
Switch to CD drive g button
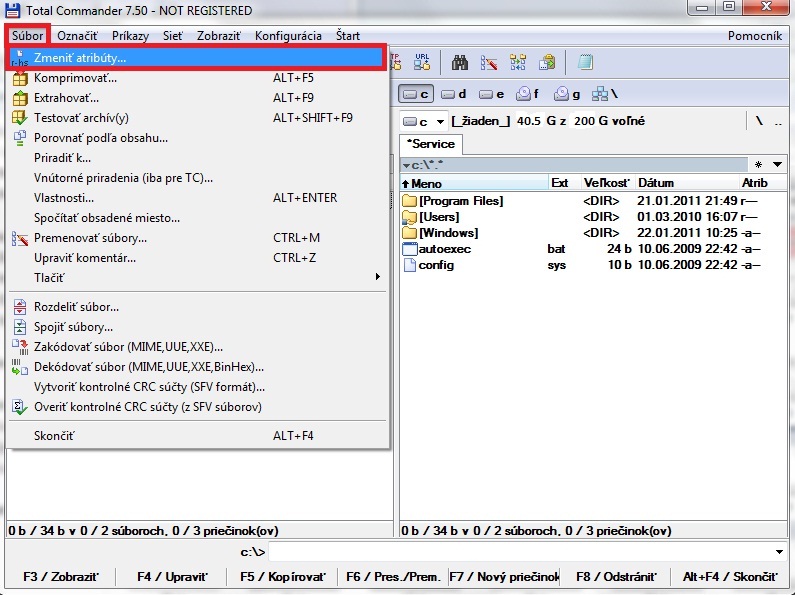566,94
